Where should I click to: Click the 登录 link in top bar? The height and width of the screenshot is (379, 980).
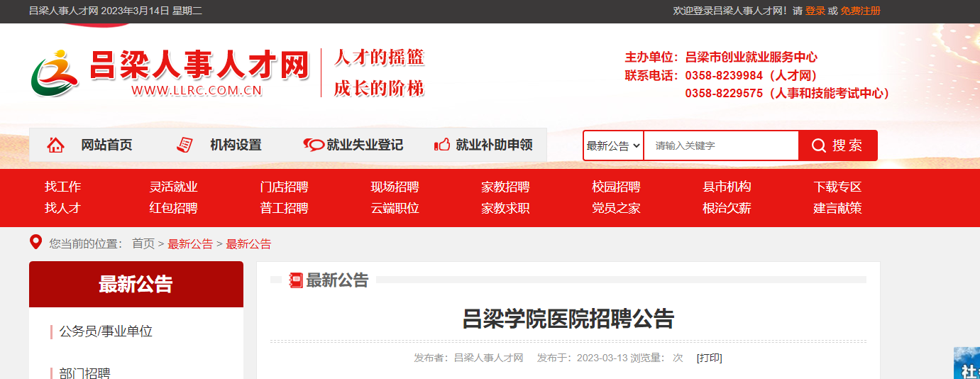(815, 11)
